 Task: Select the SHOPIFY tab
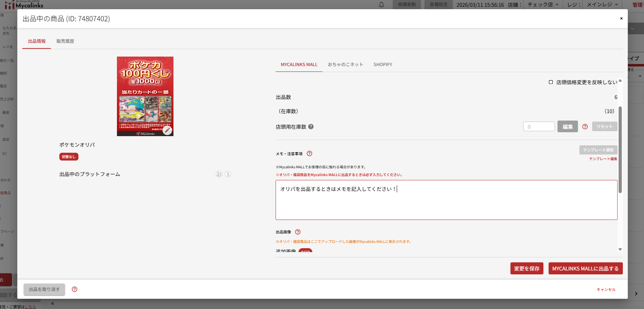(383, 65)
